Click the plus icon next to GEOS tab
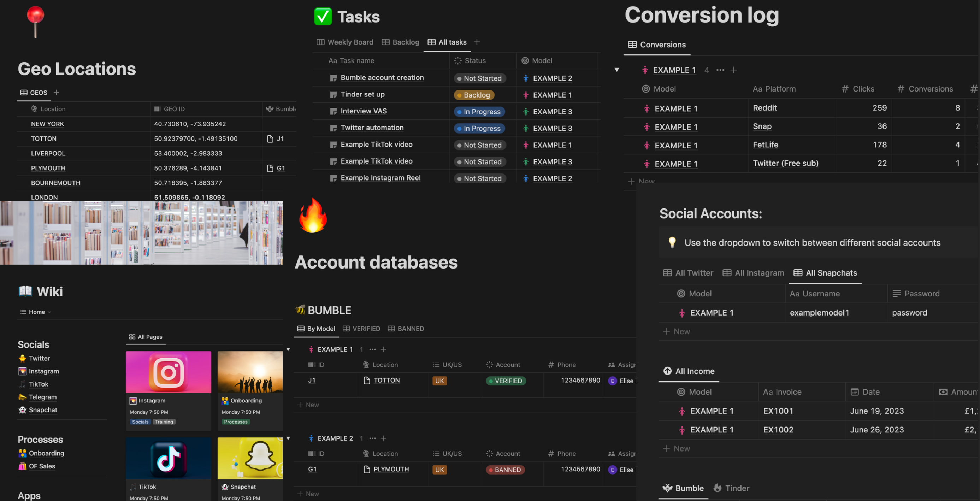The image size is (980, 501). tap(56, 93)
